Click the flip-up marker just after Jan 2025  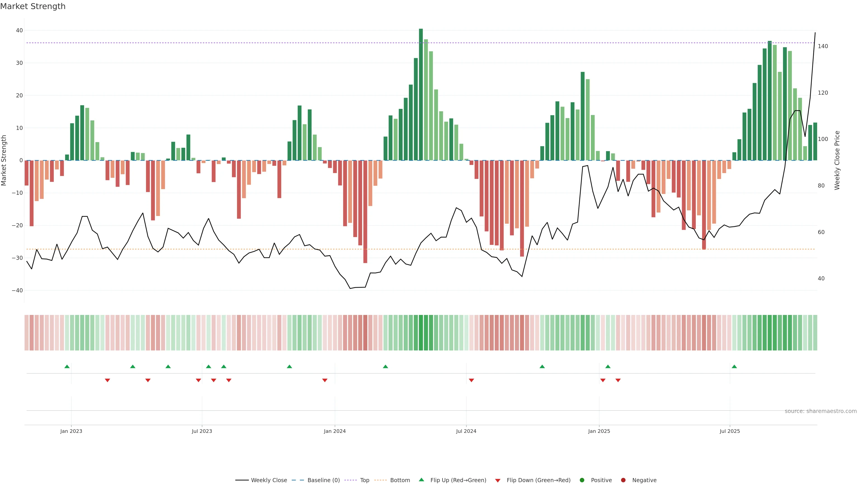[x=608, y=366]
